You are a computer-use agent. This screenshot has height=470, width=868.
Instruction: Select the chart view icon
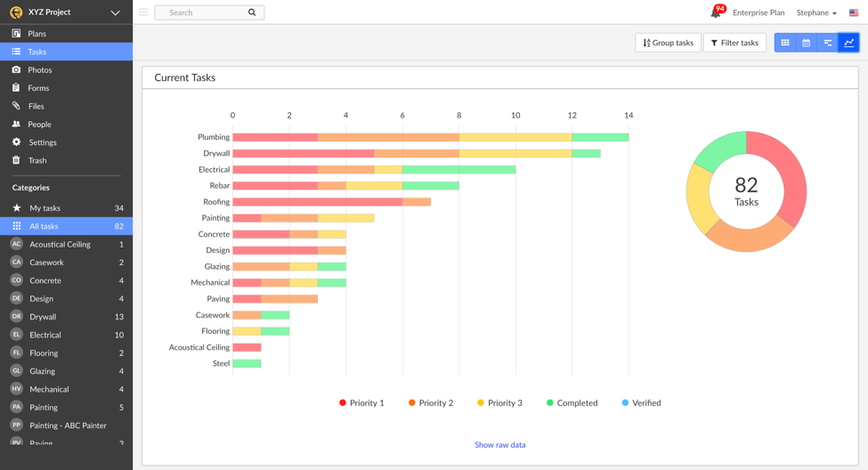point(848,43)
